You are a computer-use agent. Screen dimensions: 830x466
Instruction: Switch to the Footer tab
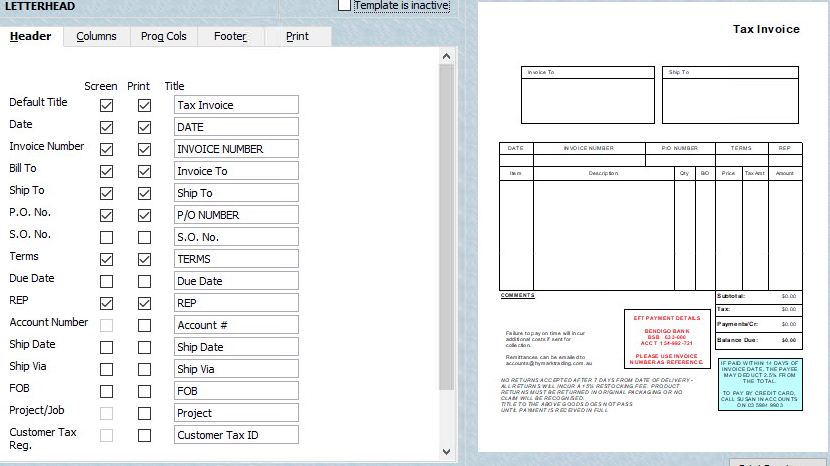pyautogui.click(x=230, y=36)
